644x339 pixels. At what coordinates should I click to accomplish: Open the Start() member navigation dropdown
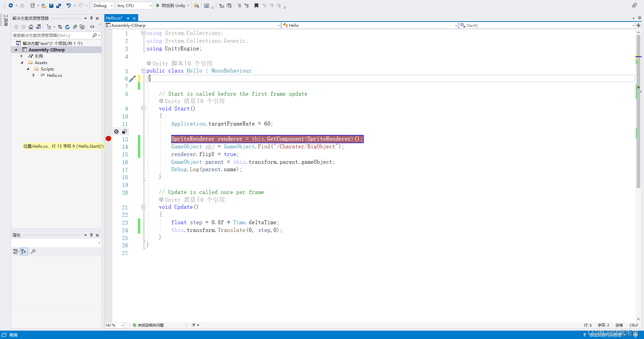click(x=547, y=25)
